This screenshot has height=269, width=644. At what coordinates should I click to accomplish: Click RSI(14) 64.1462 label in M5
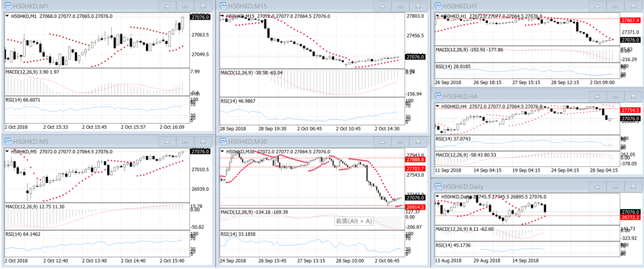pyautogui.click(x=22, y=234)
